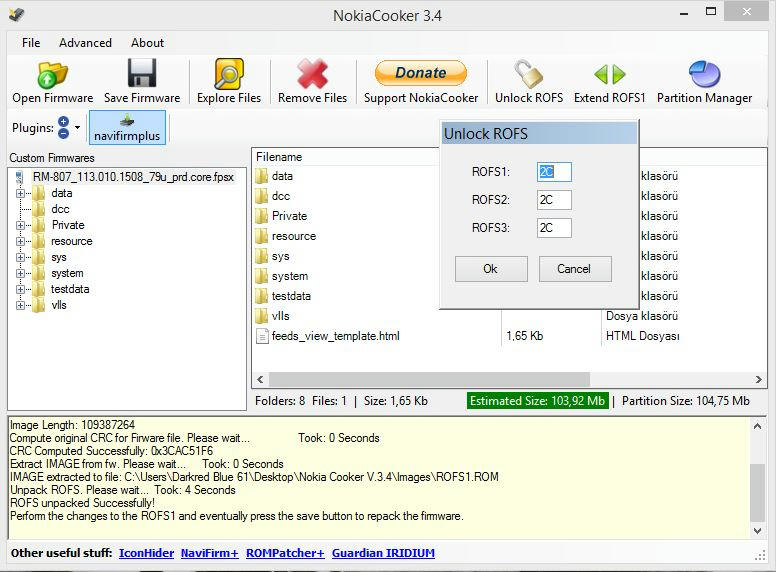Click file list scroll left arrow
The width and height of the screenshot is (776, 572).
260,380
